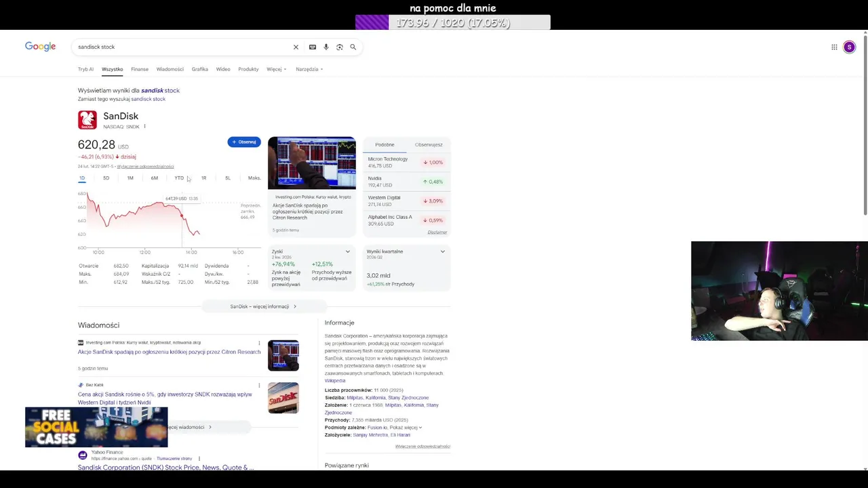Open the Citron Research news headline

(x=169, y=352)
